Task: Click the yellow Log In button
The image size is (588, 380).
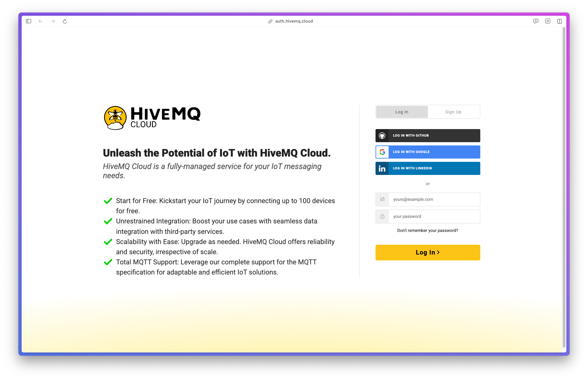Action: coord(428,253)
